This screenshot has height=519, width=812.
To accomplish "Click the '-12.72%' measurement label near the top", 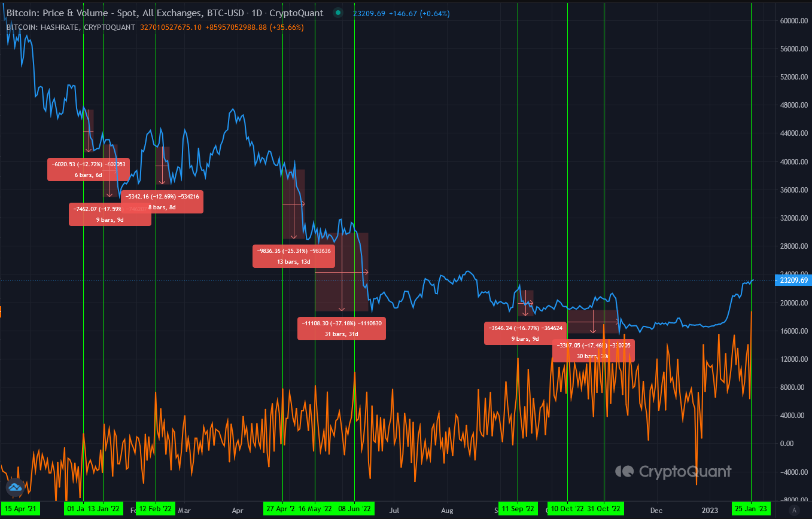I will [x=89, y=169].
